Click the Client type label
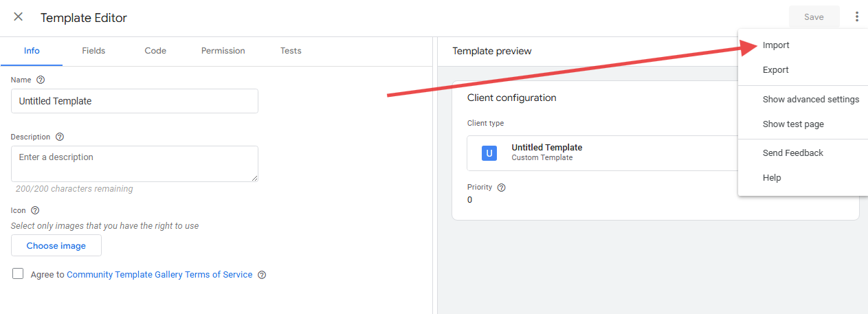Screen dimensions: 868x314 (486, 124)
